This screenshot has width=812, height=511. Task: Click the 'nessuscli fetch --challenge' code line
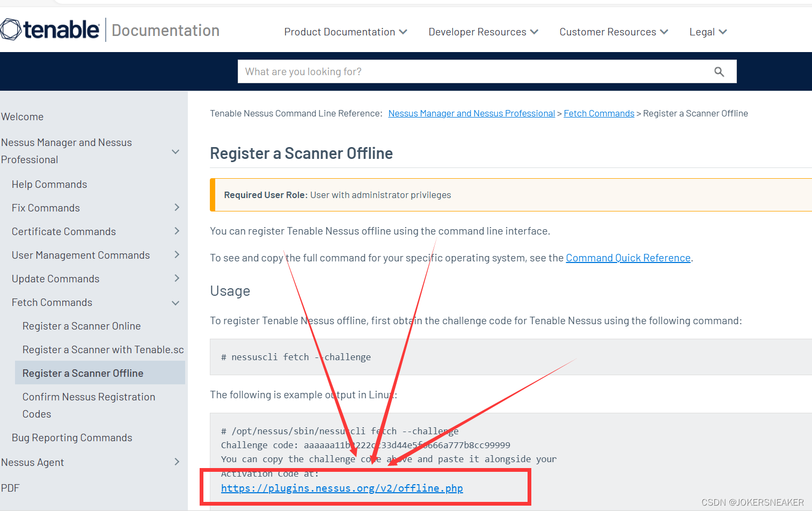[x=296, y=357]
